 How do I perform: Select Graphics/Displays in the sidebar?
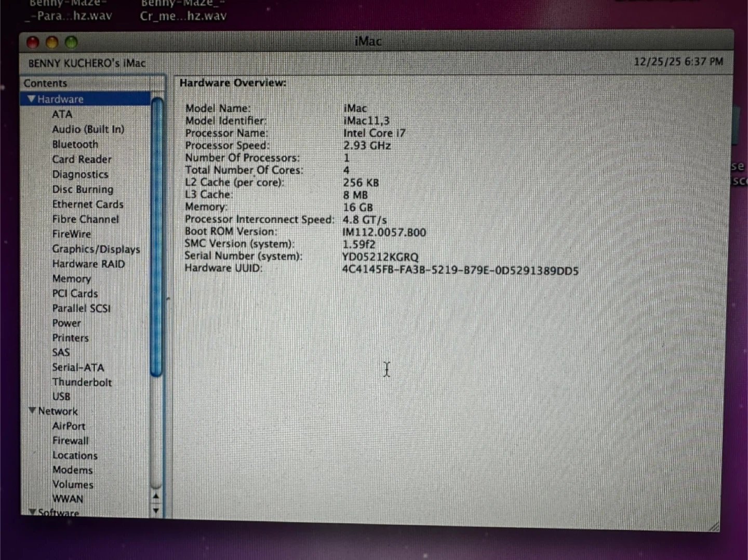tap(96, 249)
